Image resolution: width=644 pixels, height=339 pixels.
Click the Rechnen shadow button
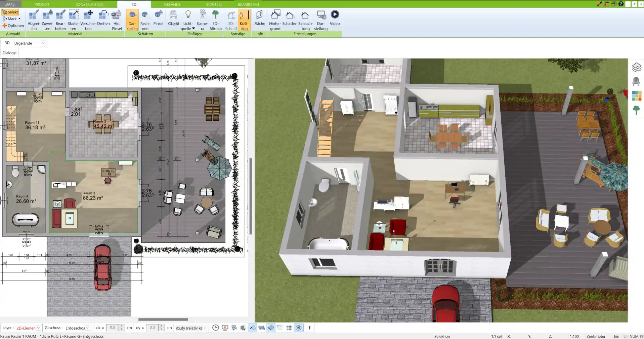(x=145, y=20)
